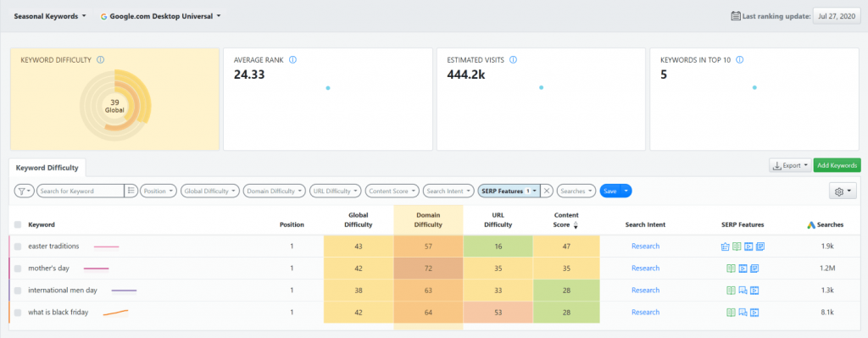Screen dimensions: 868x338
Task: Click URL Difficulty cell 53 for what is black friday
Action: [498, 313]
